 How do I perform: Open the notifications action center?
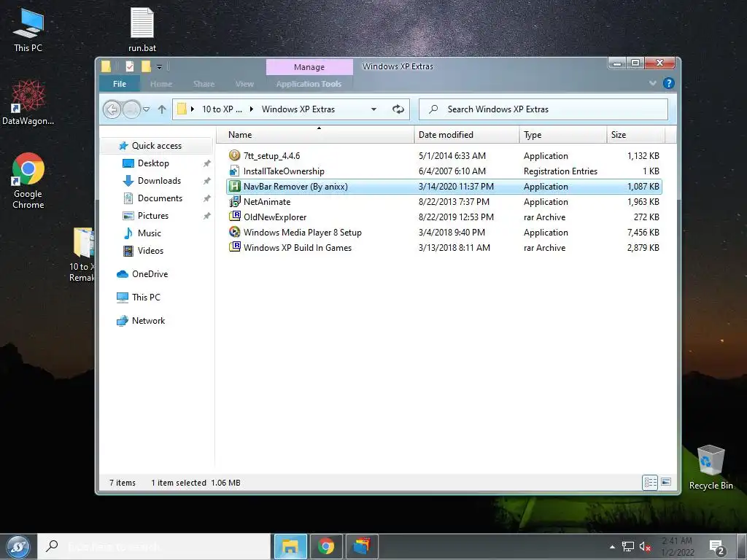point(716,548)
